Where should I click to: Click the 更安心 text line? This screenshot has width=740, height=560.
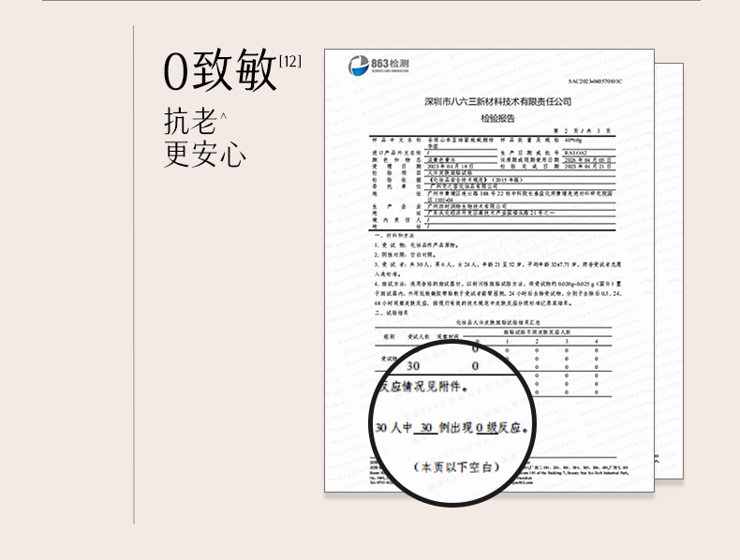(x=205, y=154)
